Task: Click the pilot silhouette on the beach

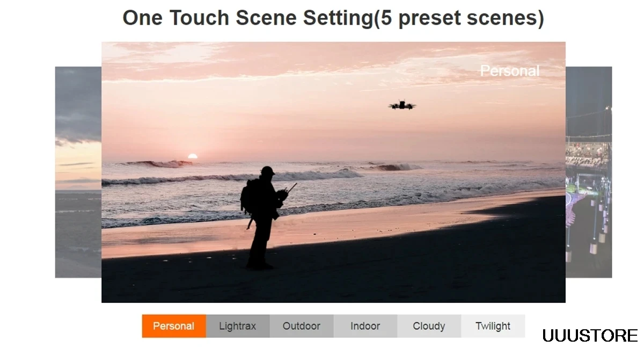Action: point(263,218)
